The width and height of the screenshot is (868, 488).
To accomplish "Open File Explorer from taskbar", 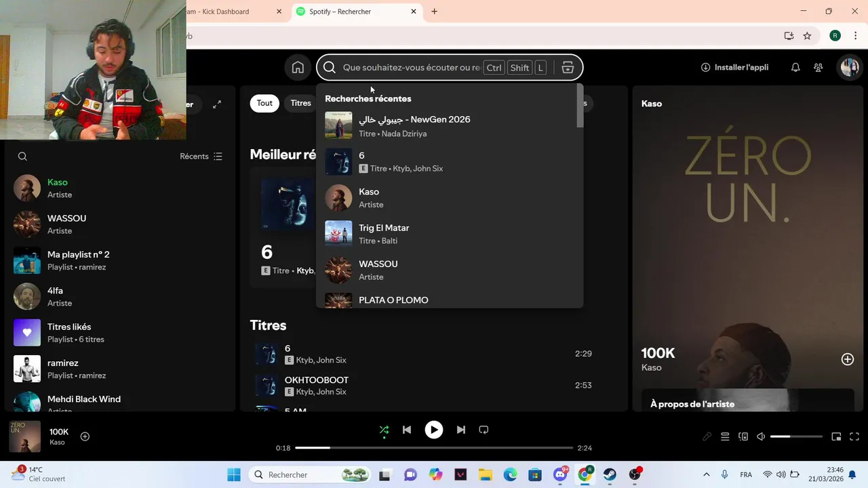I will pos(485,474).
